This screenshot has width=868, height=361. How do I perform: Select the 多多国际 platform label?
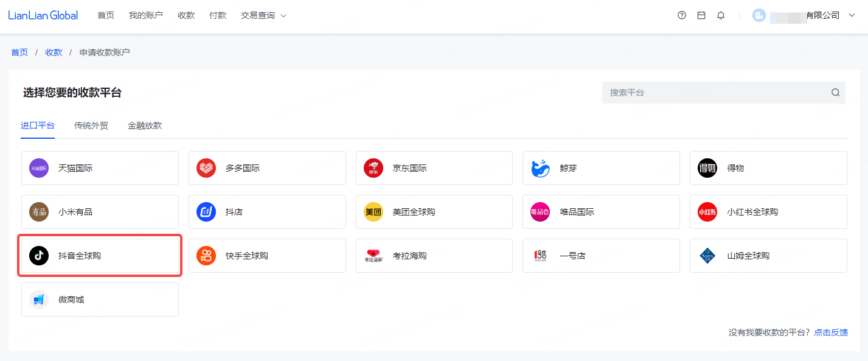click(243, 168)
